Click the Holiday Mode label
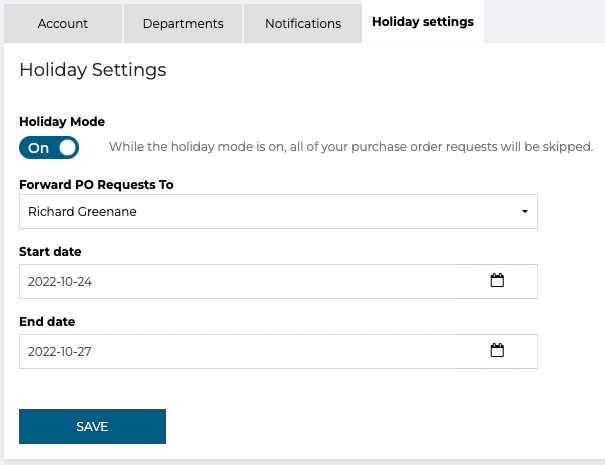Viewport: 605px width, 465px height. coord(62,122)
